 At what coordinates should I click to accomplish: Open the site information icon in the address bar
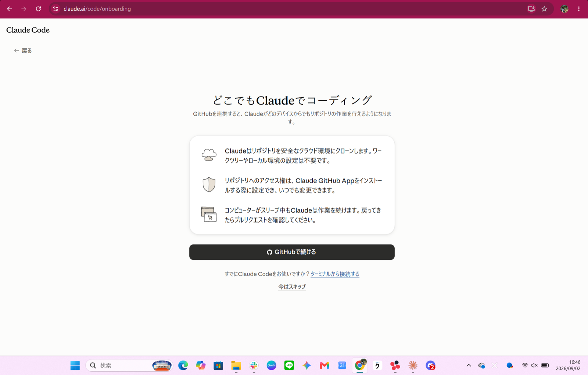coord(56,9)
